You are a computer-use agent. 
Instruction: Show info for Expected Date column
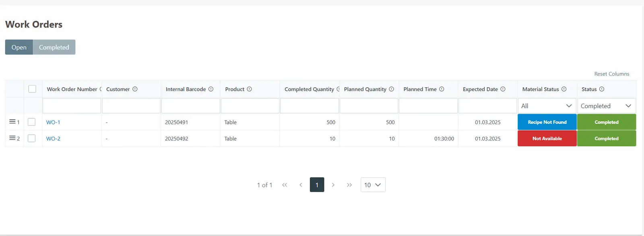[x=503, y=89]
